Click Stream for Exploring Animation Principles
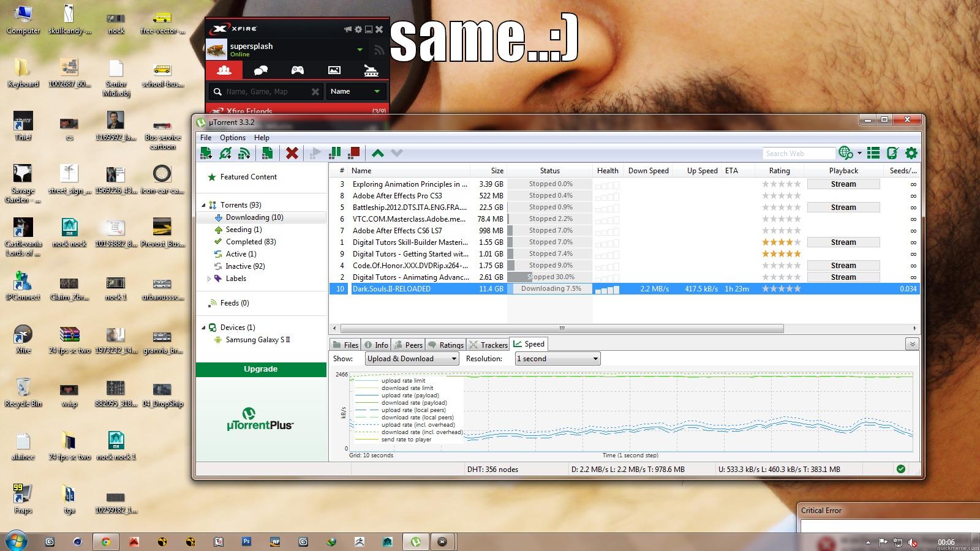Viewport: 980px width, 551px height. pos(843,184)
